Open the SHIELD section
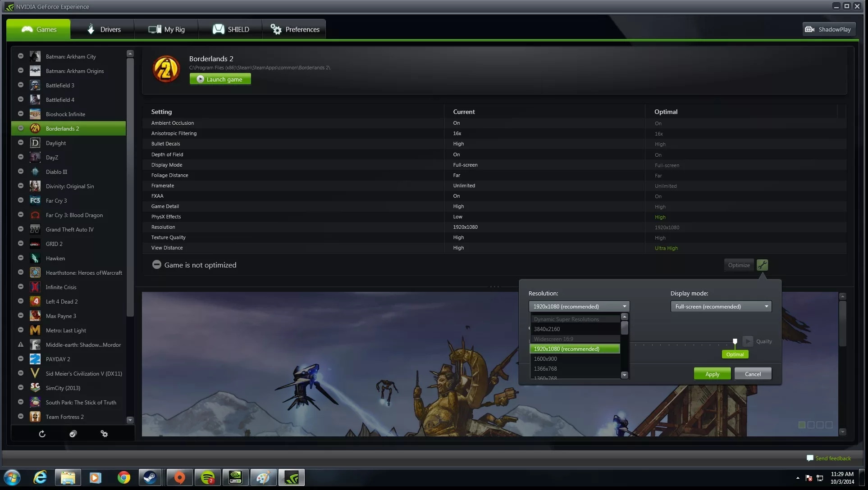 click(x=231, y=29)
